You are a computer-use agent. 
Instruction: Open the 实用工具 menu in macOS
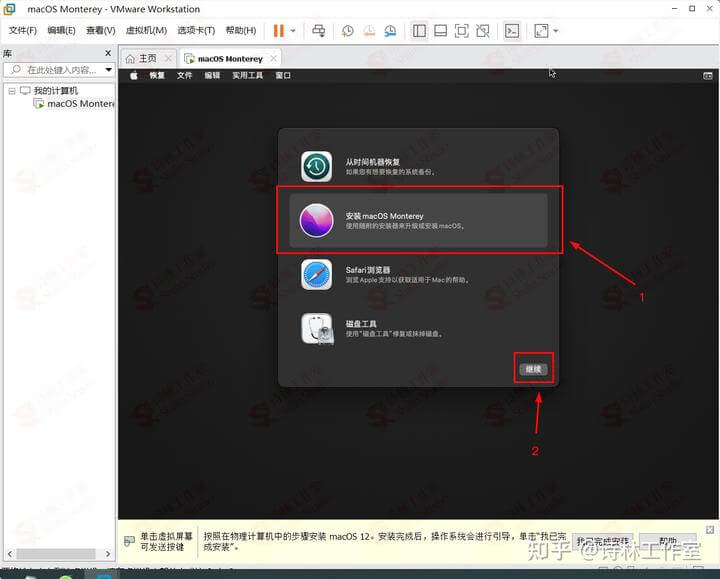(248, 75)
